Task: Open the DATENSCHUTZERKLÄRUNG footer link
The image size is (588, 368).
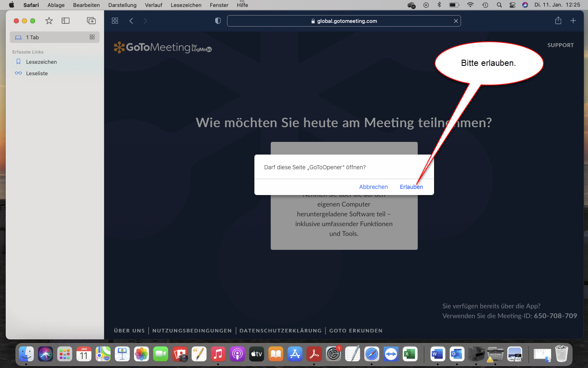Action: [x=281, y=330]
